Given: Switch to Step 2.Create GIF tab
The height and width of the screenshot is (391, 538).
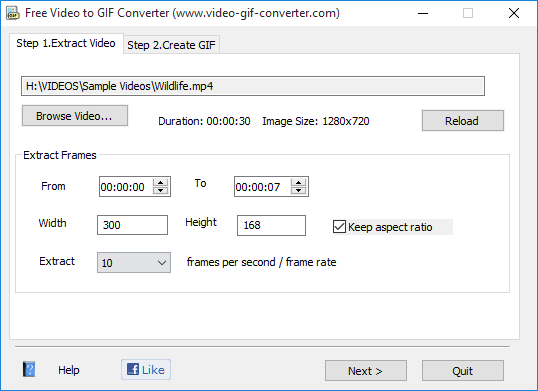Looking at the screenshot, I should (171, 45).
